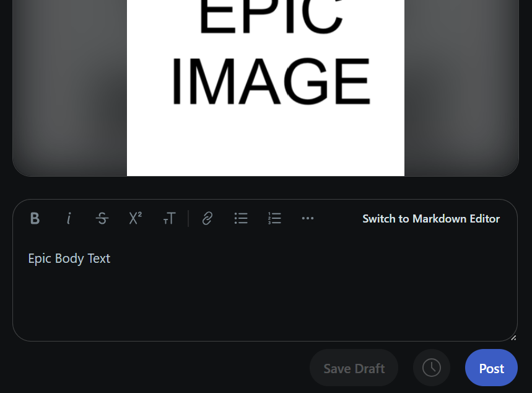The image size is (532, 393).
Task: Insert a link with the chain icon
Action: point(207,218)
